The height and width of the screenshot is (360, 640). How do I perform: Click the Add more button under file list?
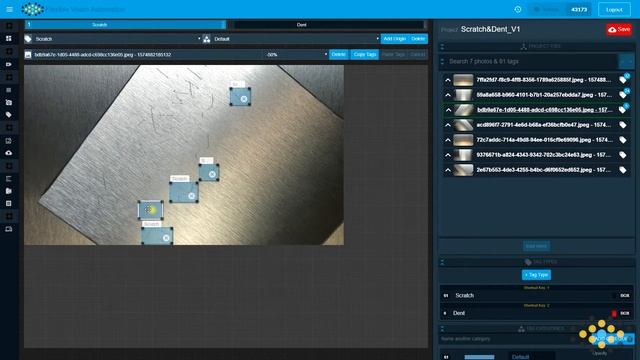click(536, 246)
